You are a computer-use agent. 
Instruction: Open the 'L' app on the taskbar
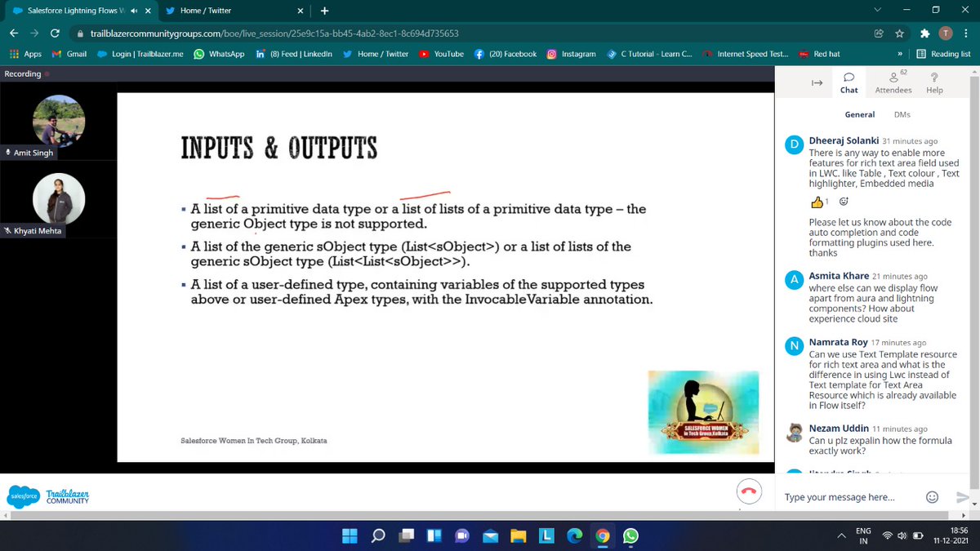(x=546, y=535)
